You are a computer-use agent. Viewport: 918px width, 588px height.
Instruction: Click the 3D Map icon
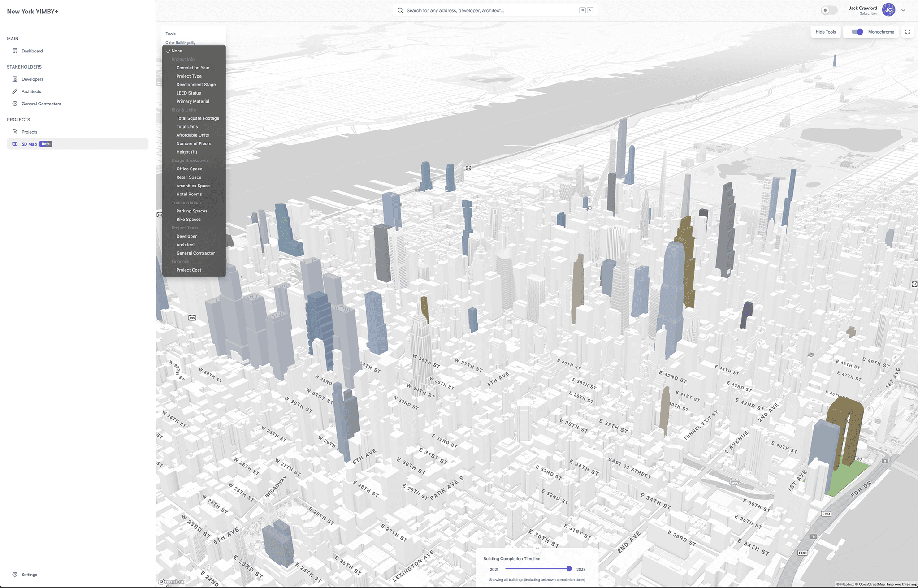(x=15, y=144)
